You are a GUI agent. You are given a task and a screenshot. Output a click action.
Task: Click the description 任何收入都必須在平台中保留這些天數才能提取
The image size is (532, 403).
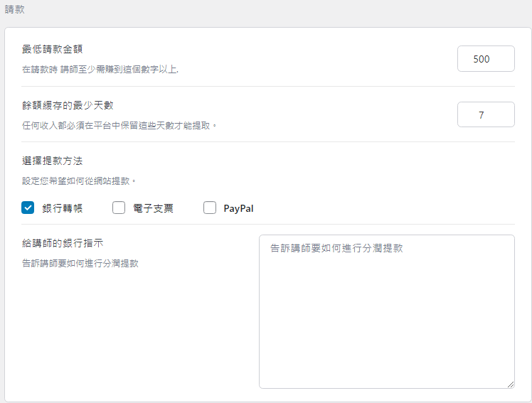(x=119, y=126)
